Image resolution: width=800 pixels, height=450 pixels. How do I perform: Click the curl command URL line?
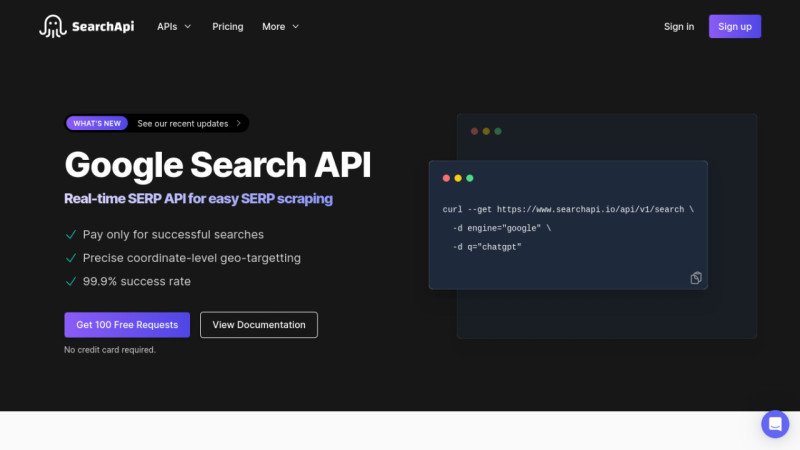point(567,209)
